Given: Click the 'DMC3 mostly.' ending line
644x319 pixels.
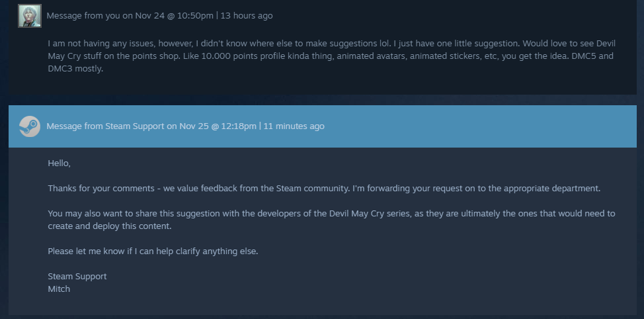Looking at the screenshot, I should [x=75, y=69].
